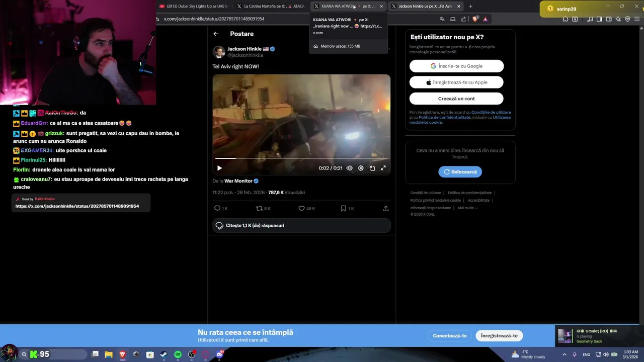Share the post via the share icon
The image size is (644, 362).
[386, 208]
